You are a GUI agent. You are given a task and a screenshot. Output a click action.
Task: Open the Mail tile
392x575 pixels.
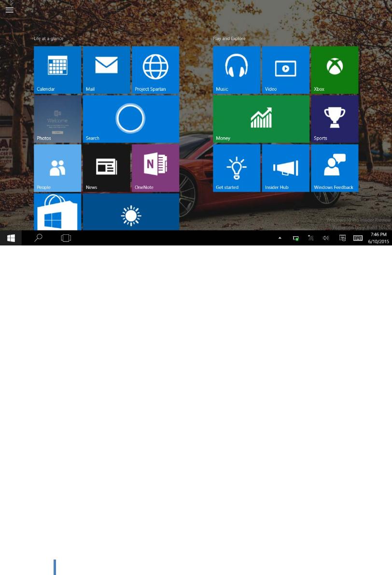pyautogui.click(x=107, y=70)
